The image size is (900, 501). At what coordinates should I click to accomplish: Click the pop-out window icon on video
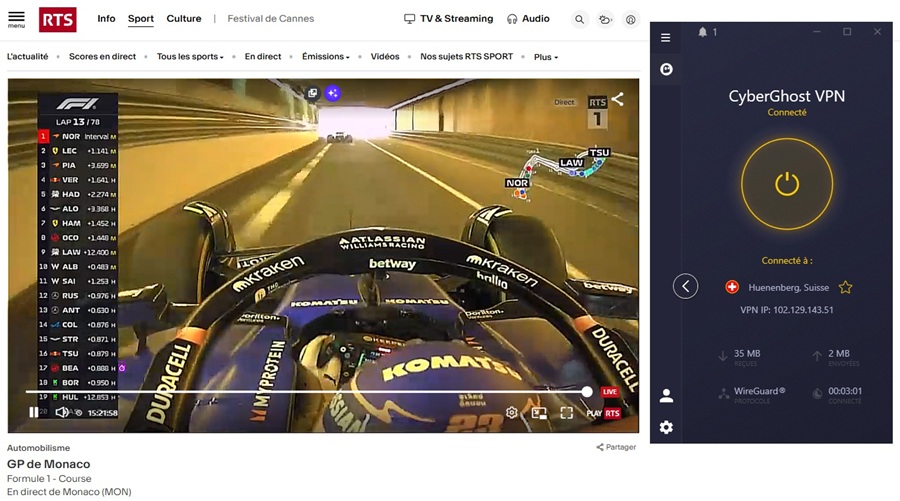point(312,93)
